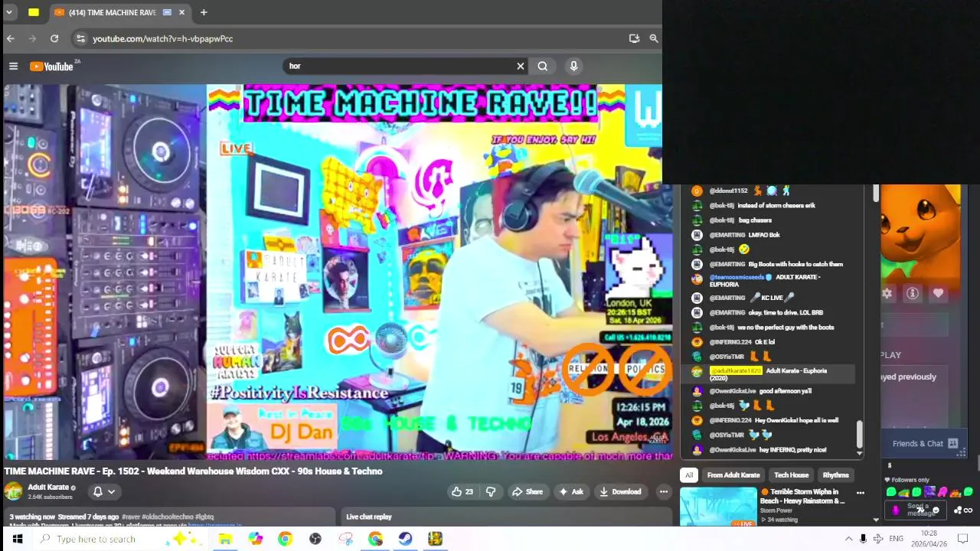This screenshot has height=551, width=980.
Task: Click the highlighted @adultkarate1820 chat message
Action: point(769,373)
